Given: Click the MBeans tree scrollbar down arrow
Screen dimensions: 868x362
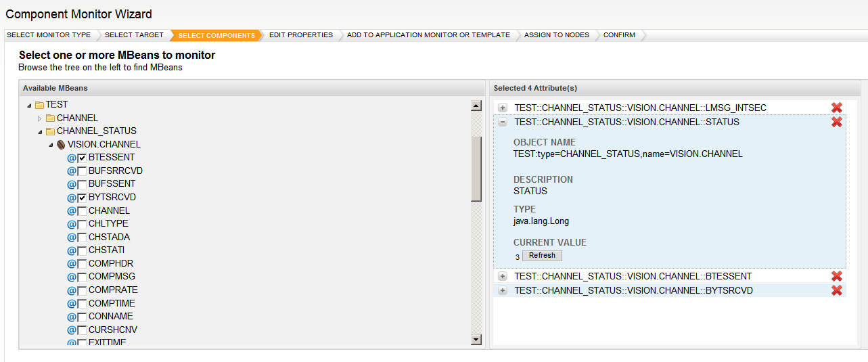Looking at the screenshot, I should 476,340.
